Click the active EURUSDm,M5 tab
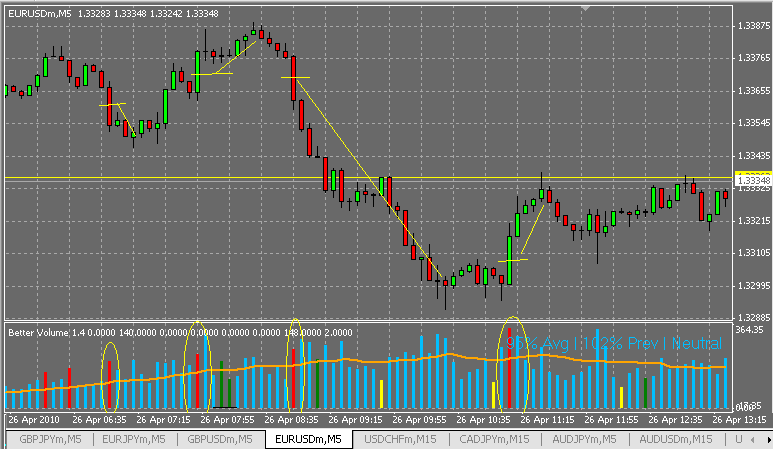This screenshot has height=449, width=773. (308, 439)
